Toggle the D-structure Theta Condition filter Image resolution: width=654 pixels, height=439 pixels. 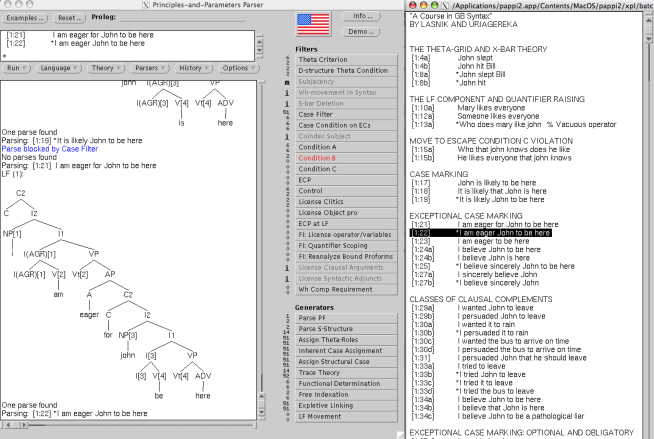point(346,70)
